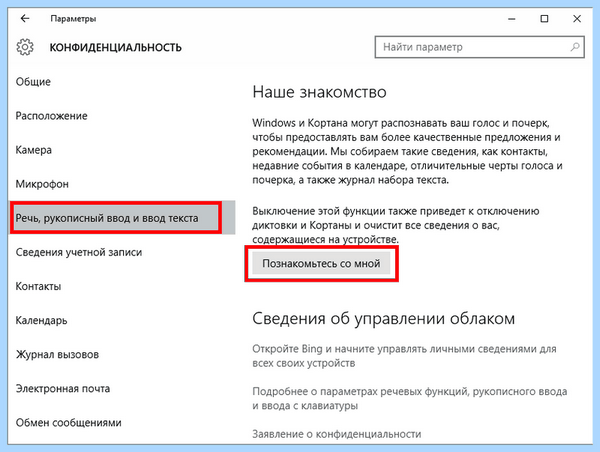Open the Электронная почта section
Screen dimensions: 600x452
tap(63, 388)
